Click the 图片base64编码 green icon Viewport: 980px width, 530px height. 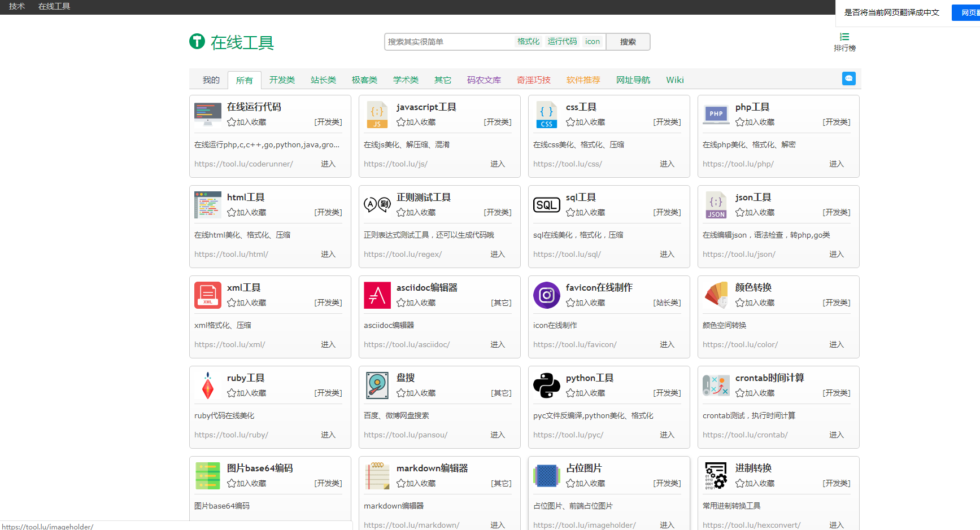coord(208,476)
